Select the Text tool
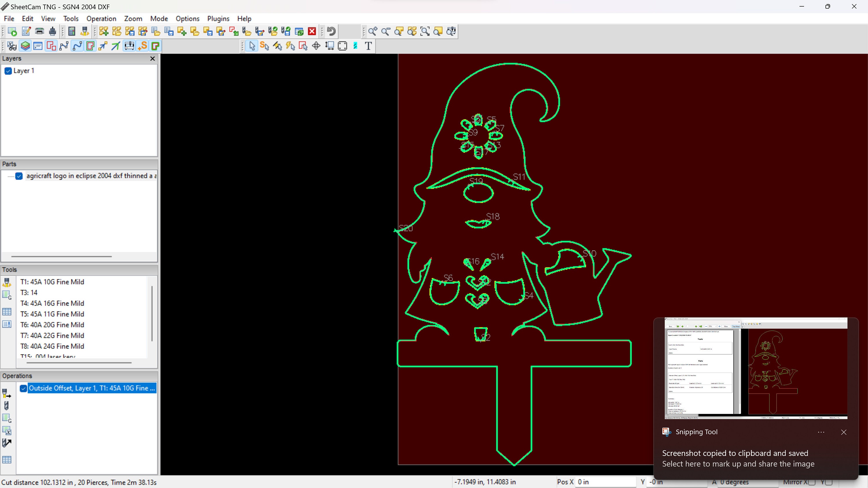 368,46
